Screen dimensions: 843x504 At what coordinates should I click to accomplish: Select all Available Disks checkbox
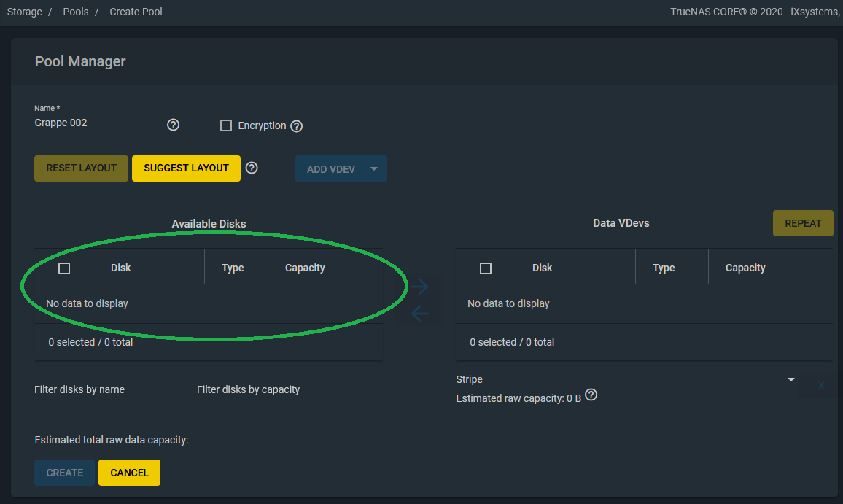64,268
